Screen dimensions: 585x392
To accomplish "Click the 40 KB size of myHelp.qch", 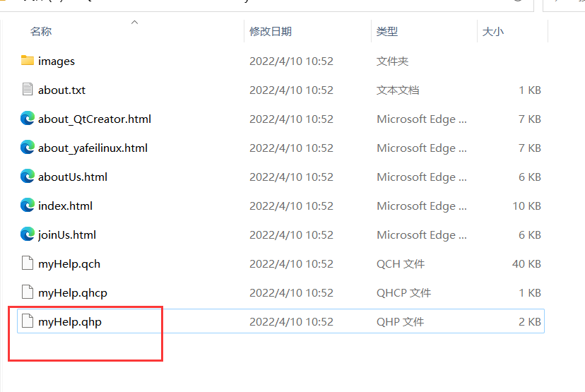I will pyautogui.click(x=526, y=263).
